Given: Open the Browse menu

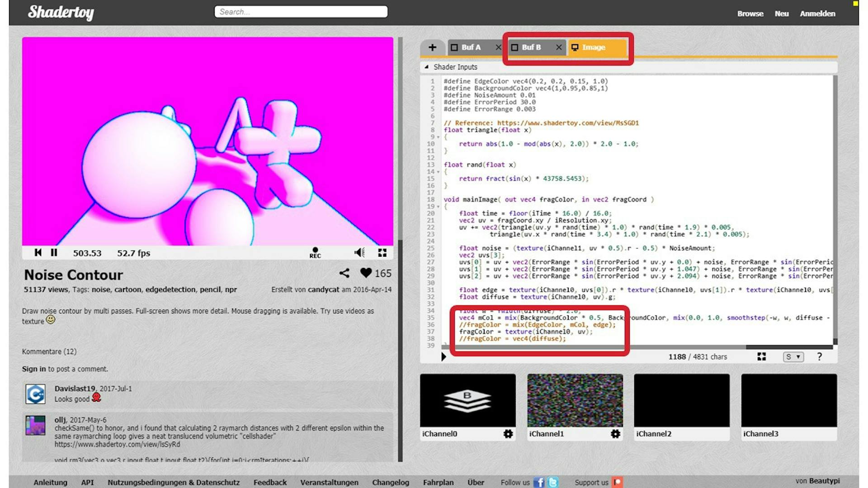Looking at the screenshot, I should click(x=750, y=14).
